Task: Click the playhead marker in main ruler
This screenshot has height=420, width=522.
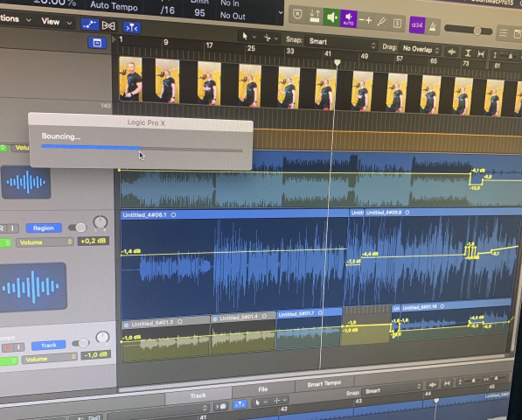Action: (x=337, y=62)
